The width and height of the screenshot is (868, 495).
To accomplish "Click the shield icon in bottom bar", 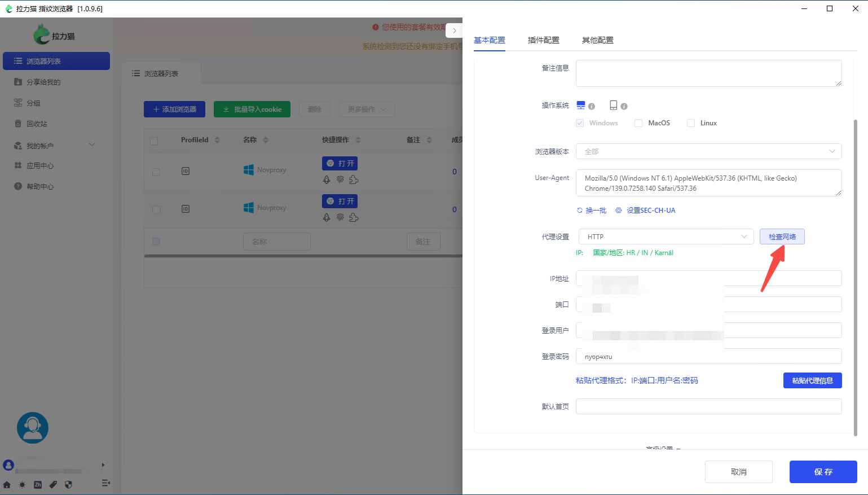I will pos(69,484).
